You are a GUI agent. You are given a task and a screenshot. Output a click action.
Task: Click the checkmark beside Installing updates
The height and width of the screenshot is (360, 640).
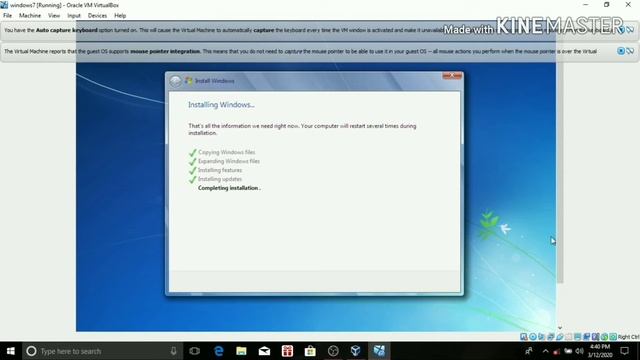coord(193,180)
